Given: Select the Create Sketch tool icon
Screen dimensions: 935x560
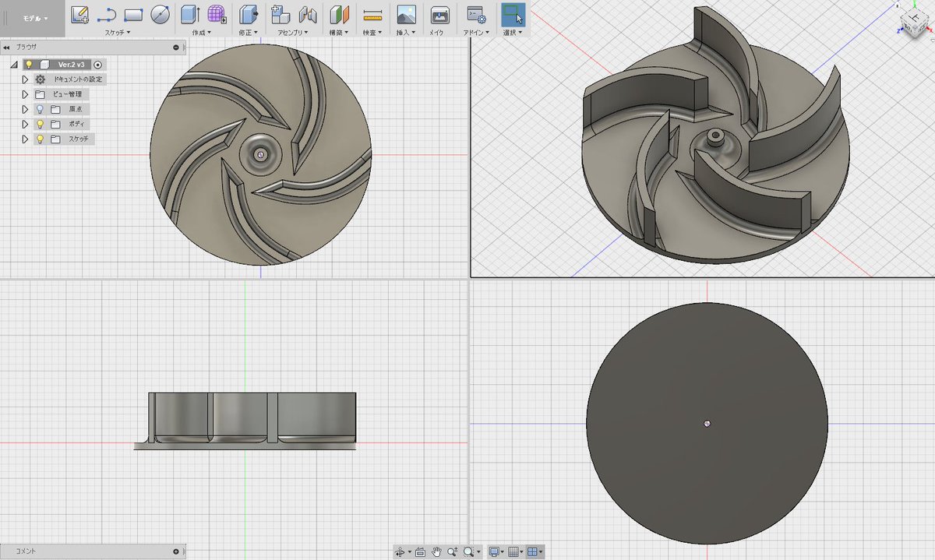Looking at the screenshot, I should point(79,14).
